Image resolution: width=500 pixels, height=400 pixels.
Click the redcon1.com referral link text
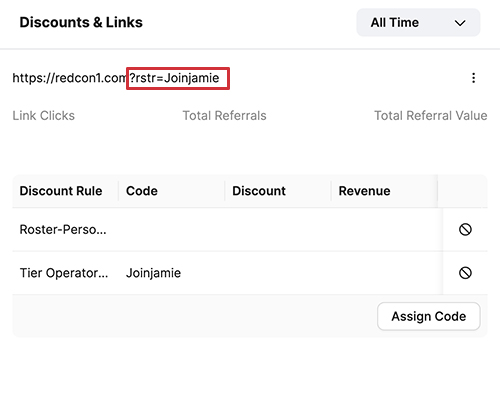point(116,78)
